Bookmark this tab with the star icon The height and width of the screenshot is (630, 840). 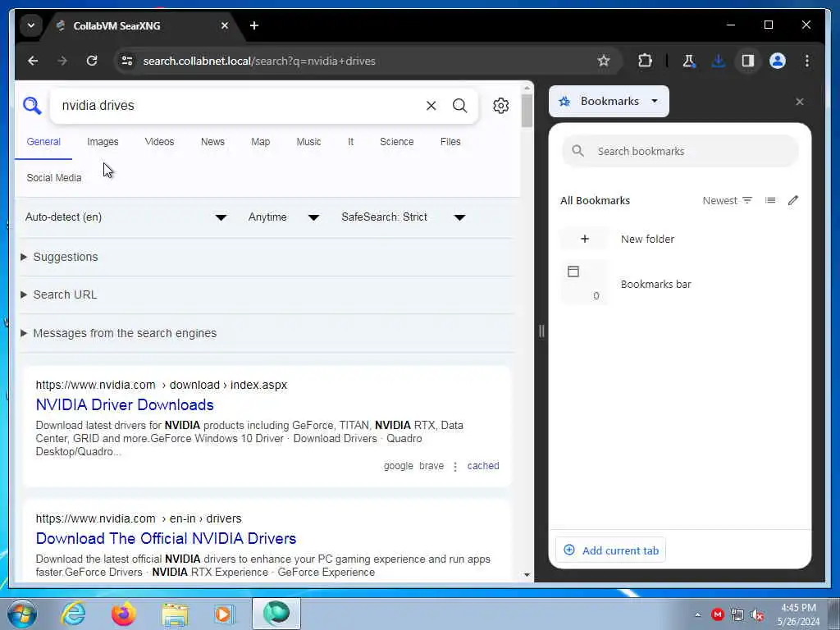pyautogui.click(x=604, y=61)
